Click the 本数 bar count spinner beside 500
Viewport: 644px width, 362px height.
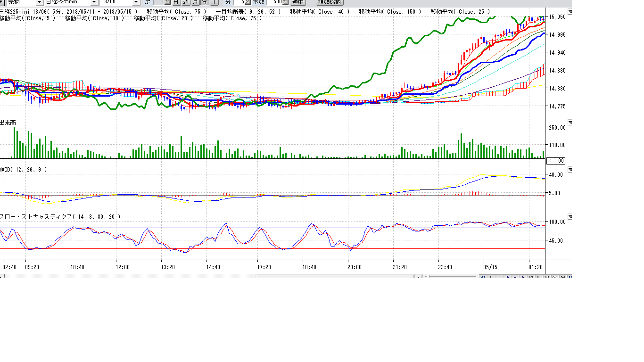pyautogui.click(x=285, y=2)
